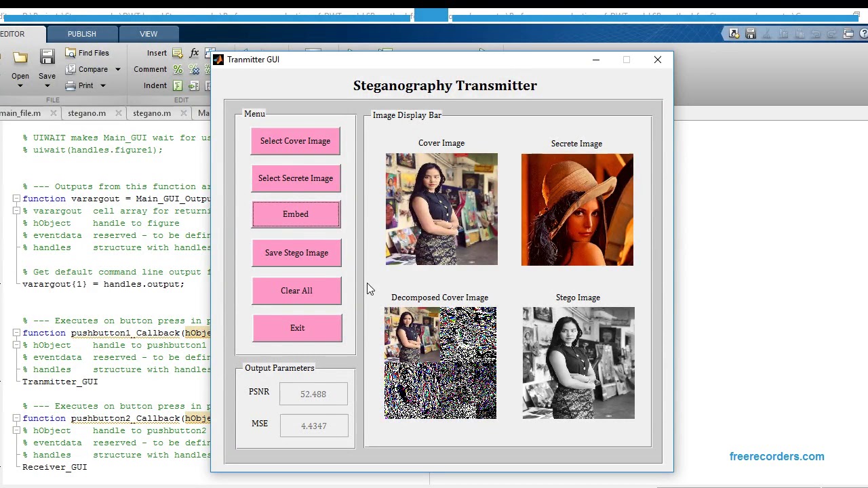
Task: Collapse the varargout comment block fold
Action: point(16,211)
